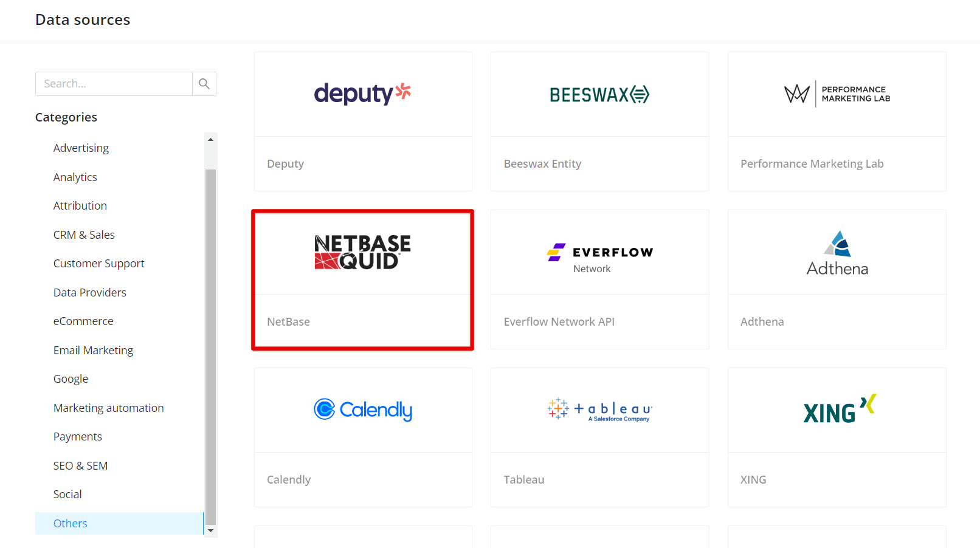This screenshot has width=980, height=548.
Task: Click inside the Search field
Action: (114, 83)
